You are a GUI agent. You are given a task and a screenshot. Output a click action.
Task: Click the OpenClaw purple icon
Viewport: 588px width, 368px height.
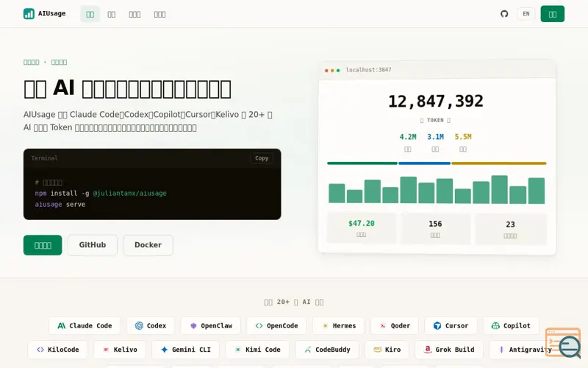click(193, 325)
